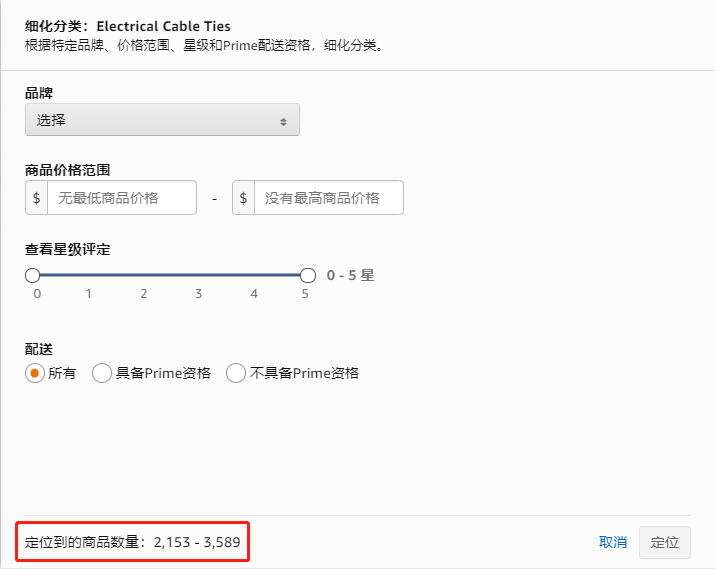Click the 取消 cancel link
The image size is (715, 569).
tap(613, 542)
